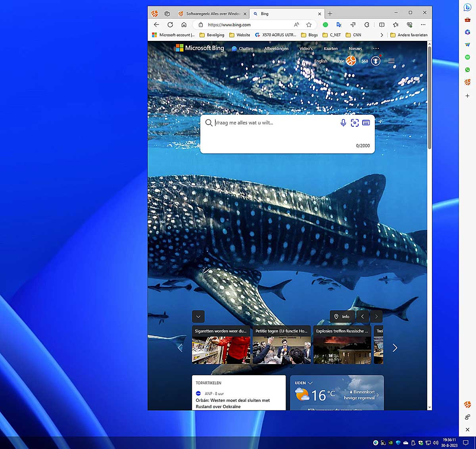Open Nieuws in the Bing menu

[x=355, y=48]
